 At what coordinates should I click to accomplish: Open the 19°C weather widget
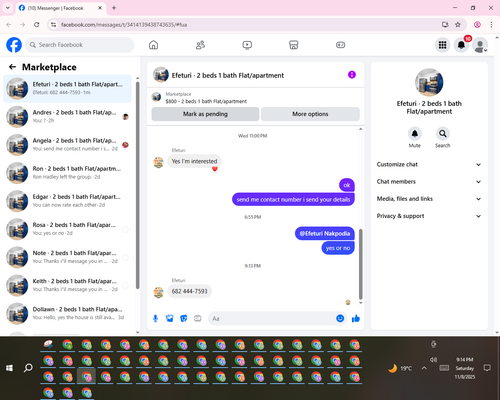(400, 368)
